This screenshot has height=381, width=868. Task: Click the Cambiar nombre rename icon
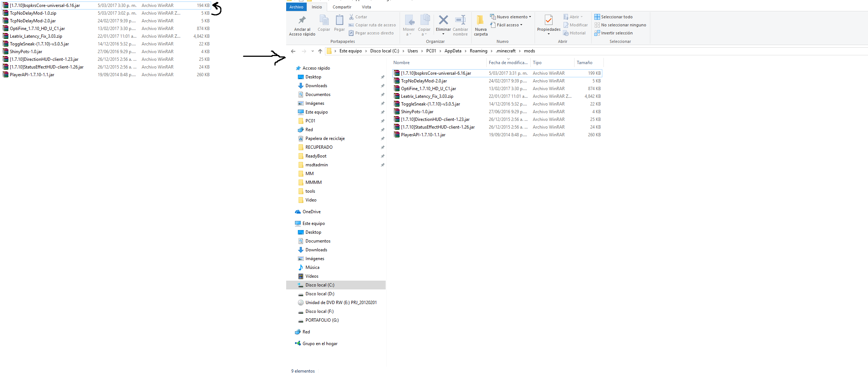[460, 20]
